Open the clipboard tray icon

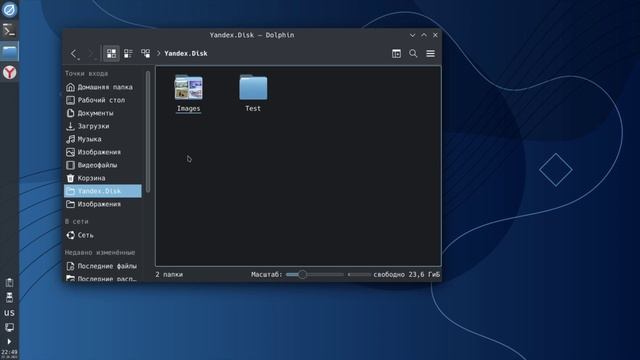9,282
